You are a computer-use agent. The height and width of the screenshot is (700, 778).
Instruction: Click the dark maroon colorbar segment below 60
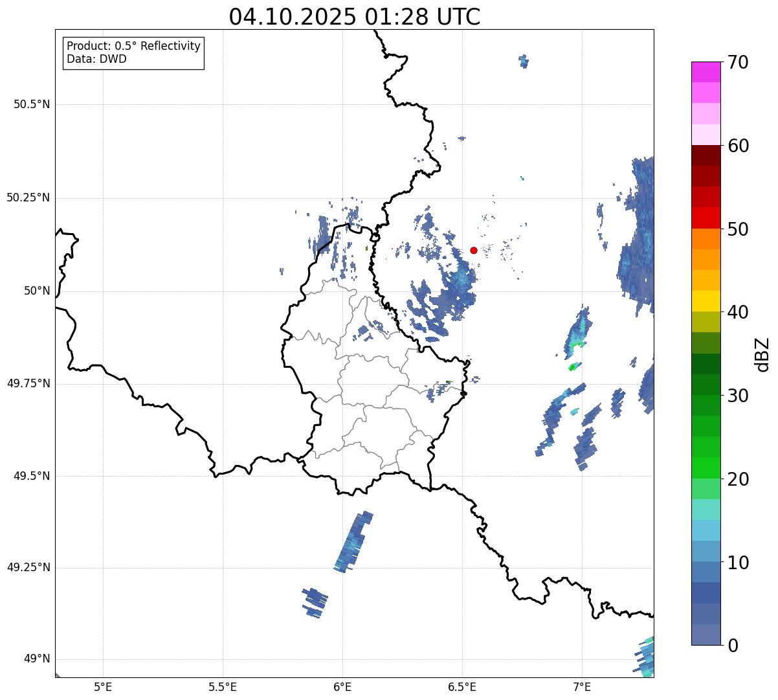706,155
